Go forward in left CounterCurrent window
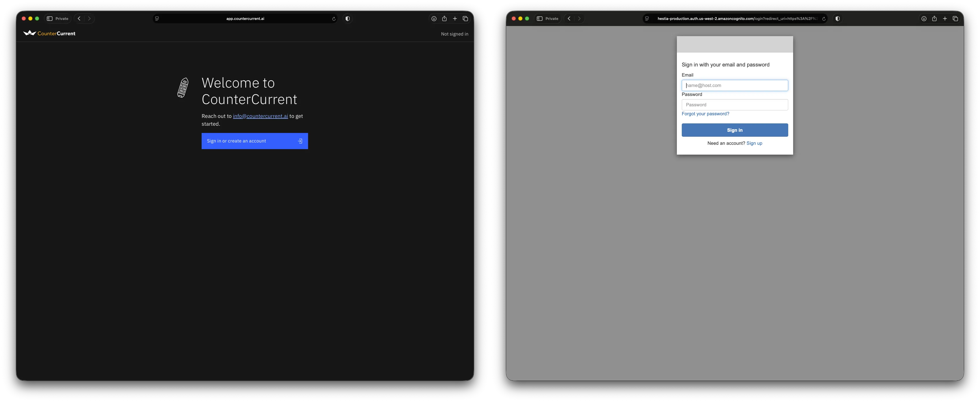This screenshot has width=980, height=402. click(89, 18)
